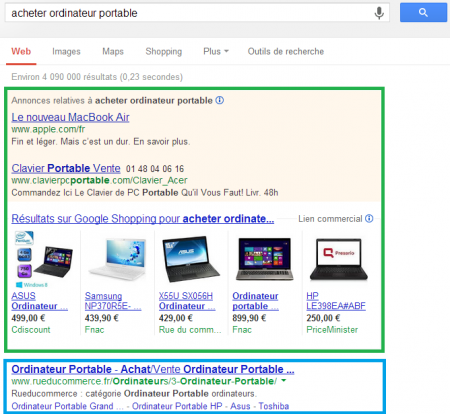The width and height of the screenshot is (450, 414).
Task: Click the voice search microphone icon
Action: coord(379,13)
